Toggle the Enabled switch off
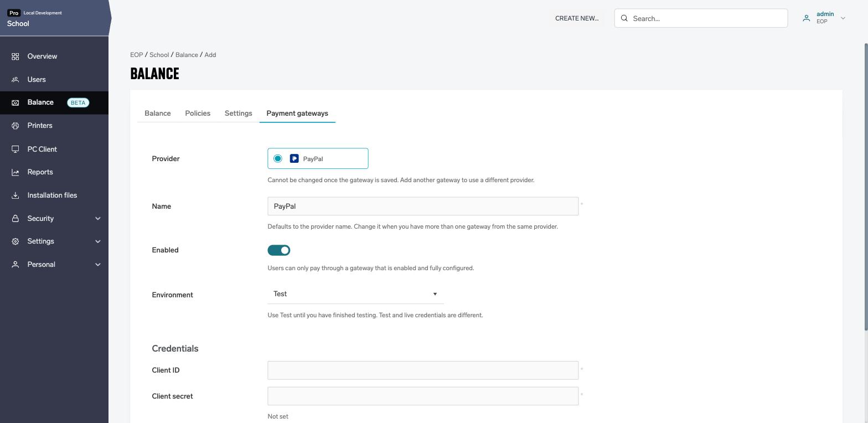The height and width of the screenshot is (423, 868). pyautogui.click(x=279, y=250)
